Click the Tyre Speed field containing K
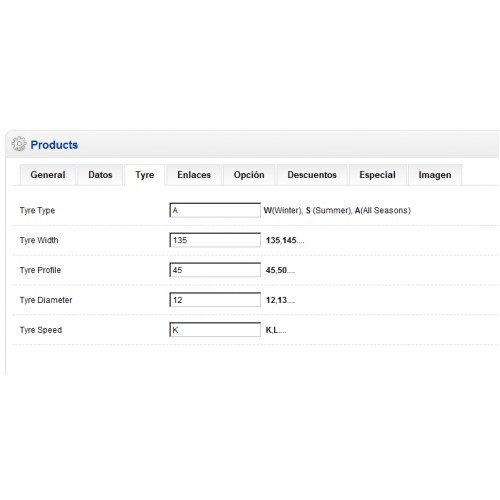 point(215,330)
